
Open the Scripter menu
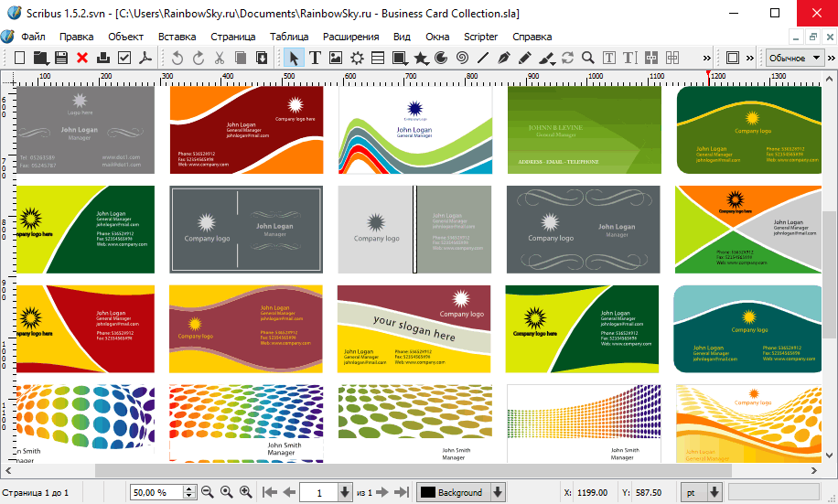[480, 37]
